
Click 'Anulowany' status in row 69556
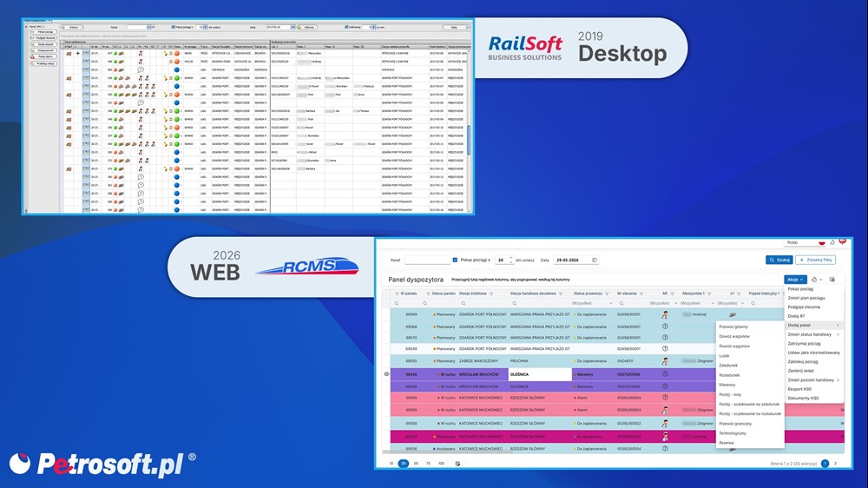pos(444,449)
